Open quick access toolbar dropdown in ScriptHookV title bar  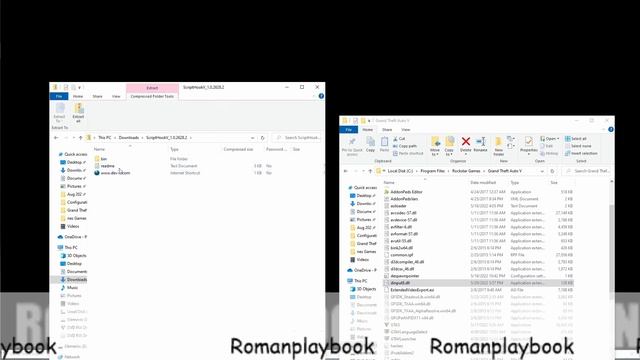80,87
